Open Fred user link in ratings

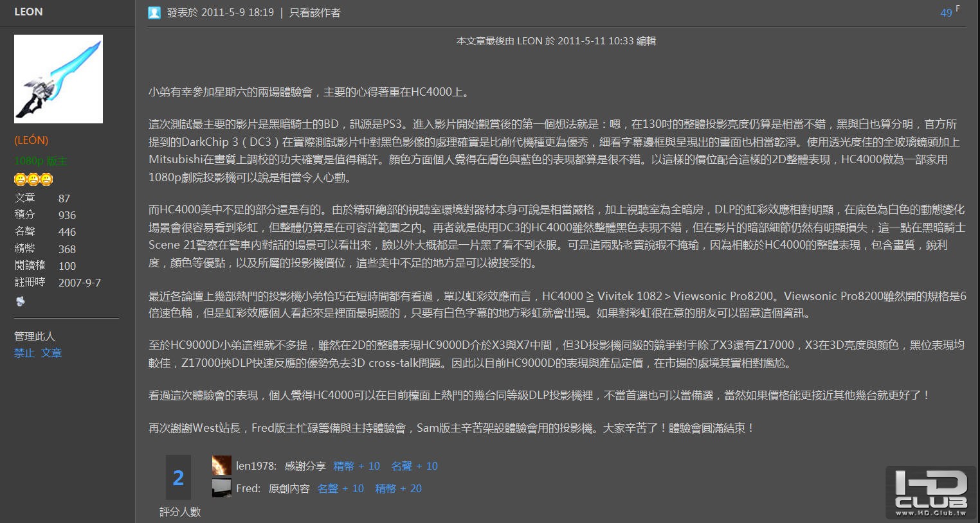pyautogui.click(x=248, y=488)
